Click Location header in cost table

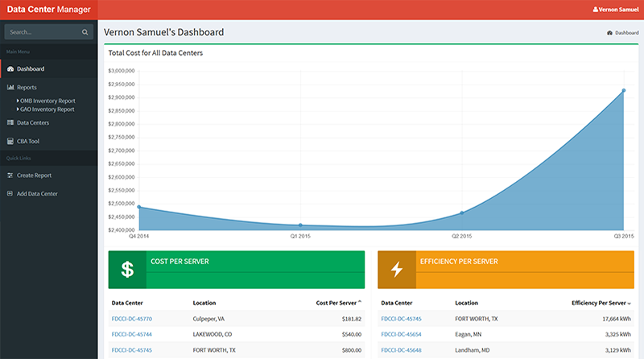pos(204,303)
